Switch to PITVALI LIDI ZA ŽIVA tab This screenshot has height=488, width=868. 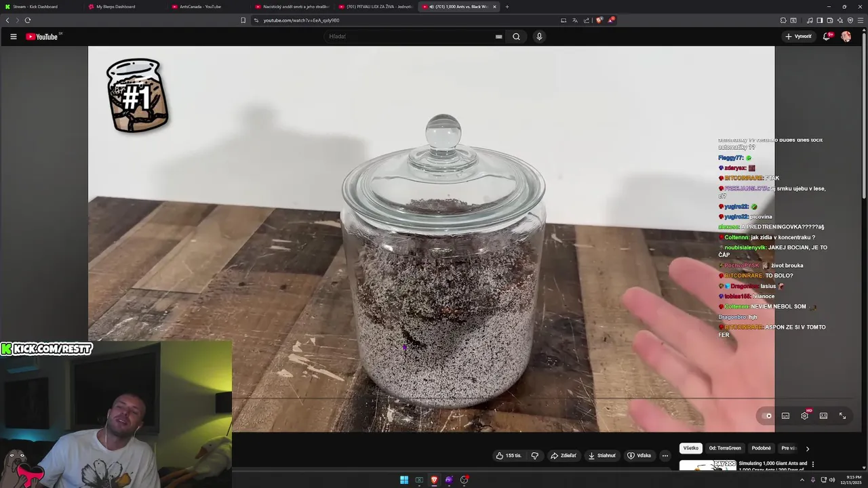tap(374, 7)
